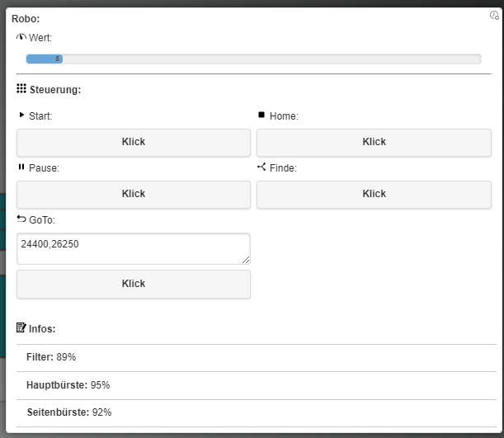Click the Wert slider bar

253,59
